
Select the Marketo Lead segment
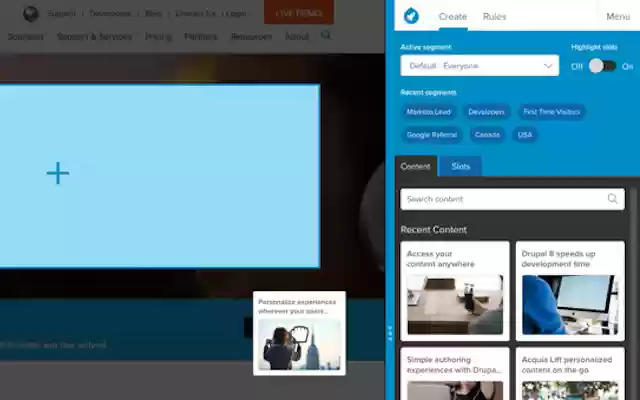[x=429, y=112]
